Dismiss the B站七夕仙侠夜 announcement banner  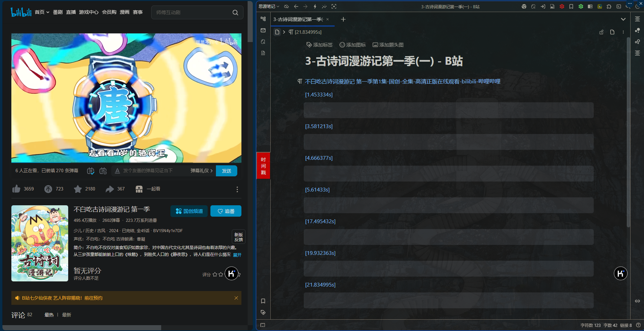point(236,298)
